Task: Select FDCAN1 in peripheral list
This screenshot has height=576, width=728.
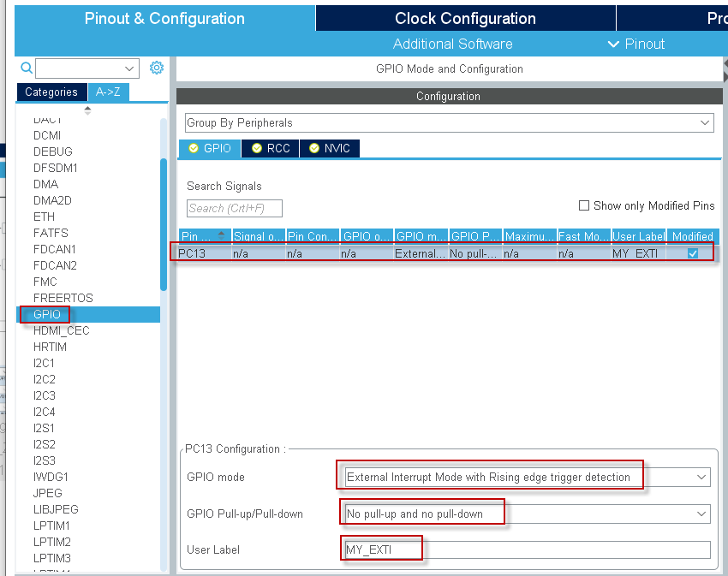Action: click(55, 249)
